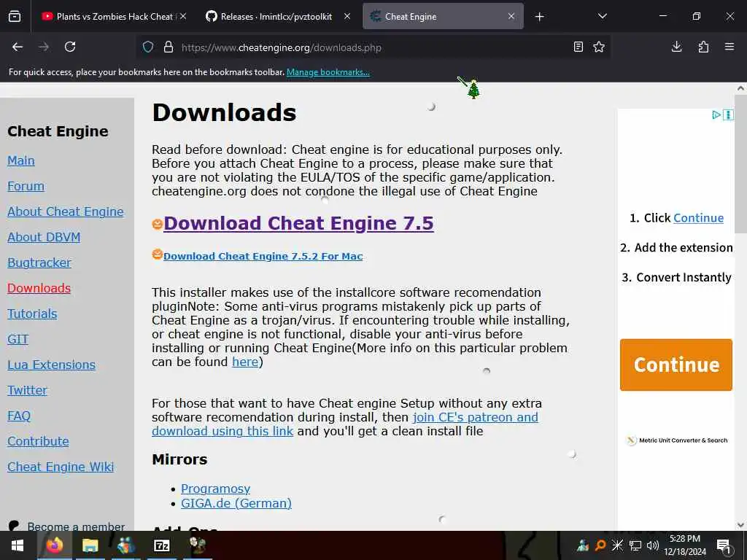The height and width of the screenshot is (560, 747).
Task: Click the site security padlock icon
Action: click(169, 47)
